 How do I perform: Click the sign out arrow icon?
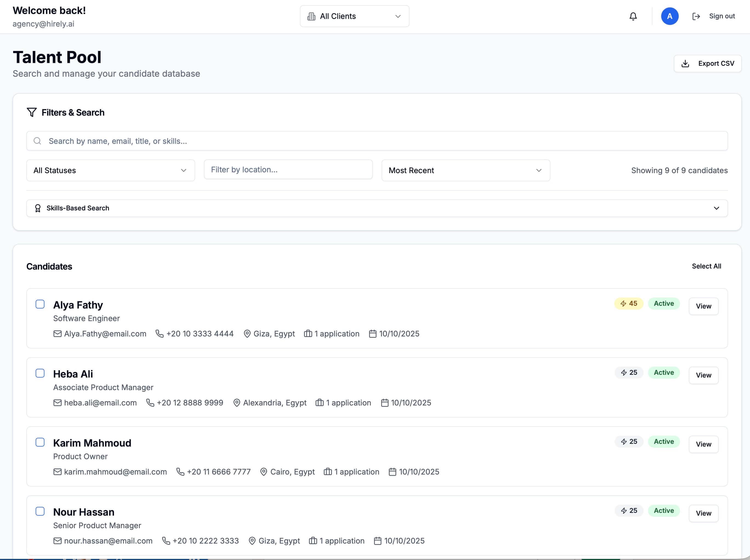coord(696,16)
